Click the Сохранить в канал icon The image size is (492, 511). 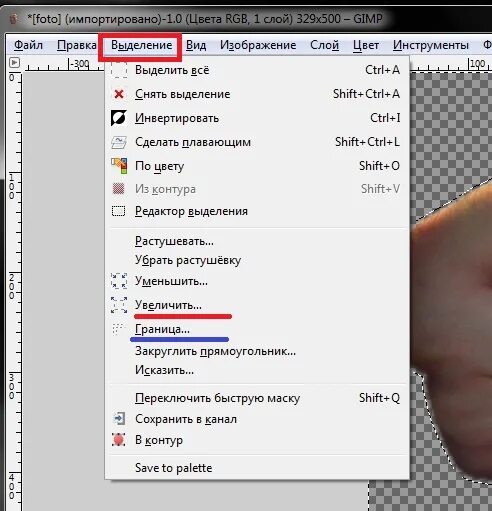coord(119,419)
